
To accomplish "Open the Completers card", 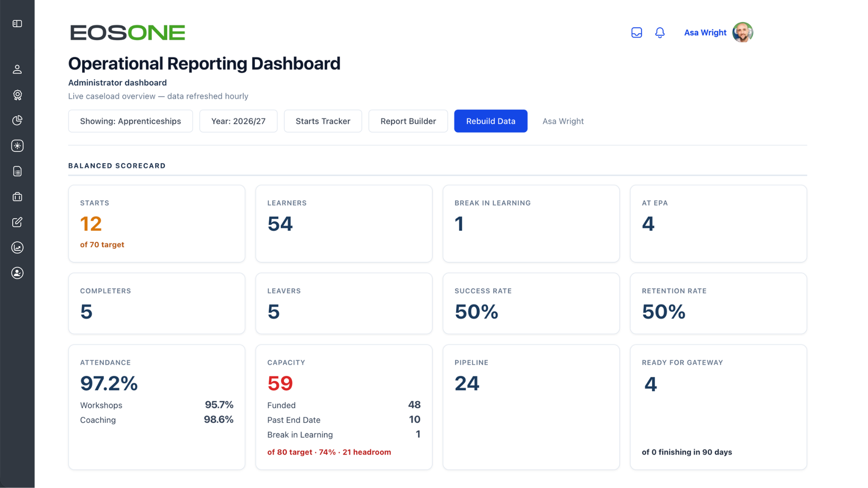I will coord(156,303).
